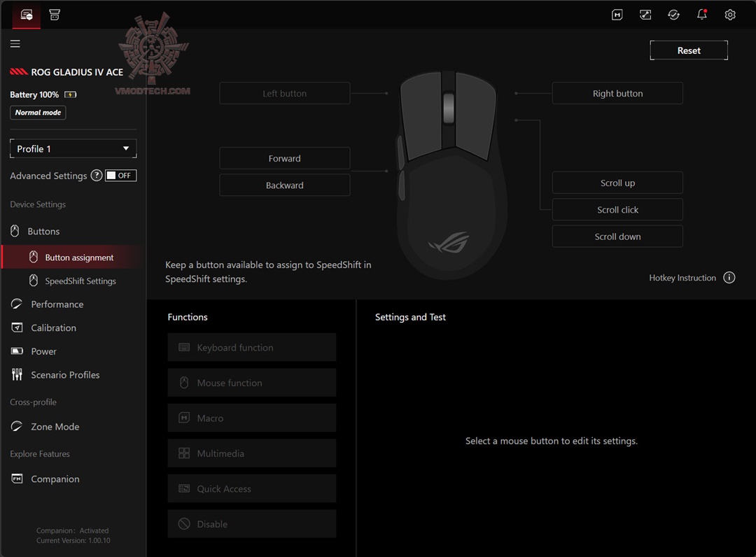
Task: Select the Scroll click assignment
Action: (x=617, y=210)
